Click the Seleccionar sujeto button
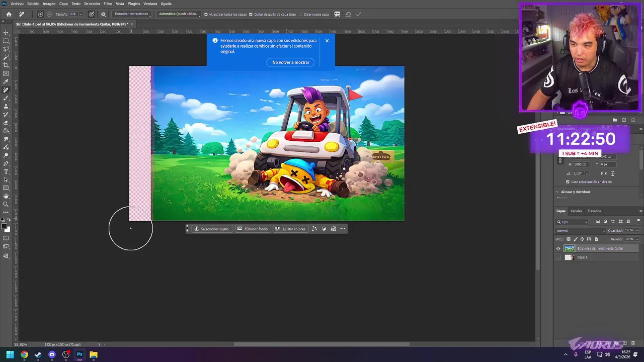The width and height of the screenshot is (644, 362). (x=211, y=229)
